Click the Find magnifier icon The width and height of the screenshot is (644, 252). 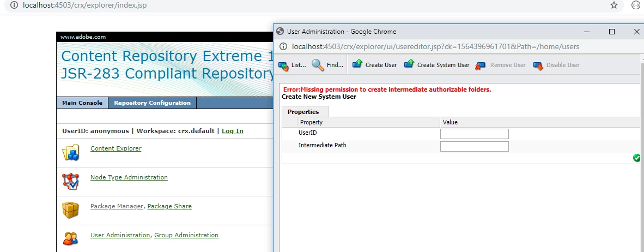click(x=318, y=65)
